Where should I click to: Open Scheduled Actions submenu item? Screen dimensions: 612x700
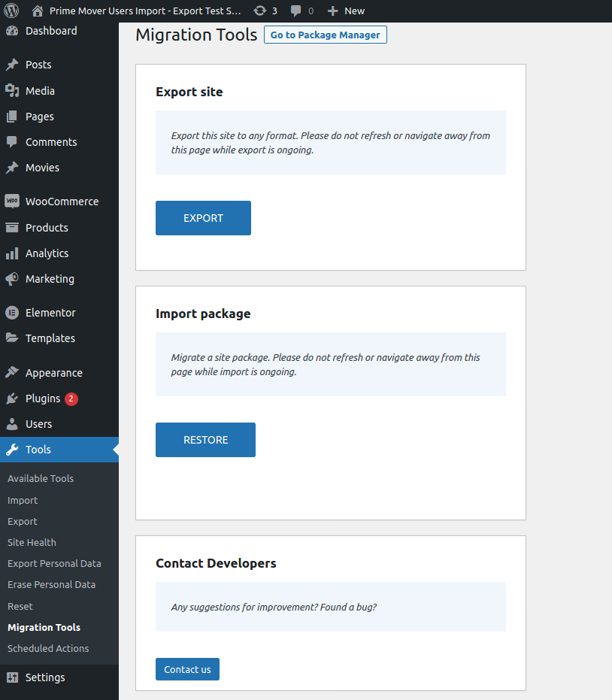48,648
